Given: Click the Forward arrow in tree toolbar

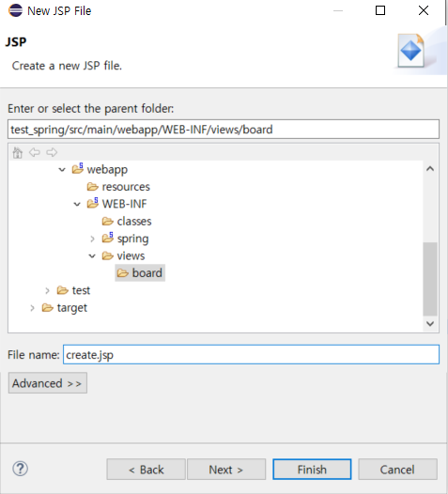Looking at the screenshot, I should coord(52,152).
